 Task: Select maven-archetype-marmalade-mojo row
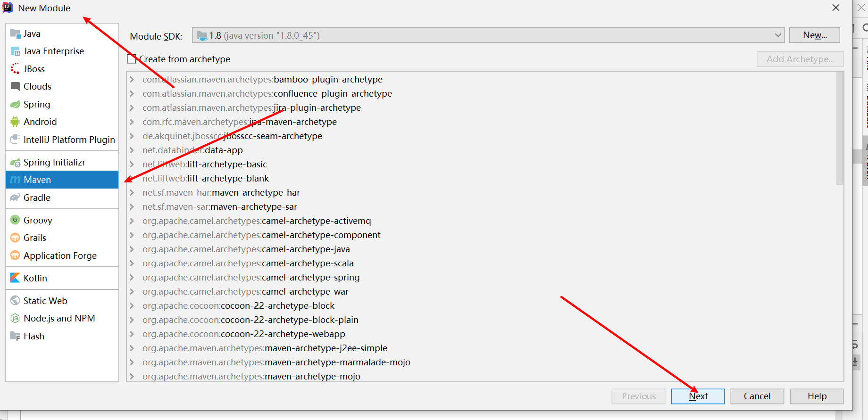coord(481,362)
